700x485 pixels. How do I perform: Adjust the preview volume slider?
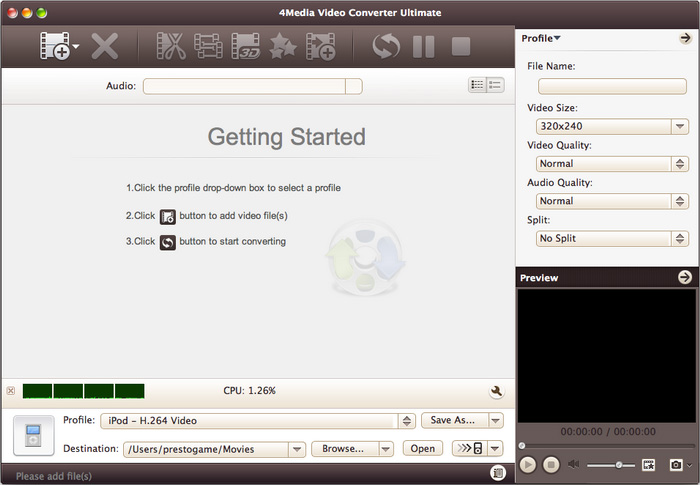(x=619, y=465)
